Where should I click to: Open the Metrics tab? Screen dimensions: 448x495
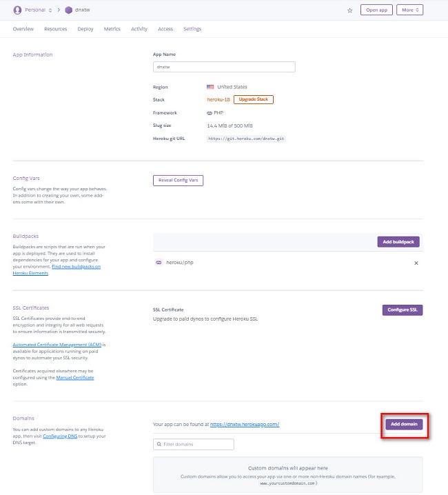112,29
